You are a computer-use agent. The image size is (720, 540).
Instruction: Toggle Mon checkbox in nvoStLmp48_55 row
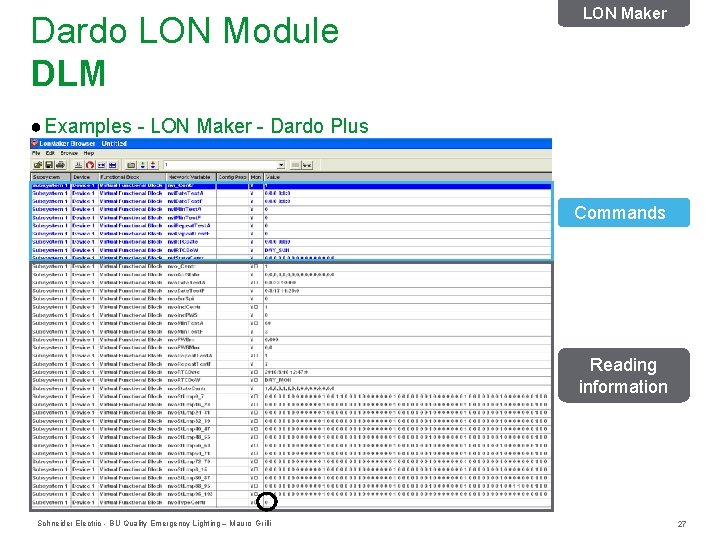256,437
